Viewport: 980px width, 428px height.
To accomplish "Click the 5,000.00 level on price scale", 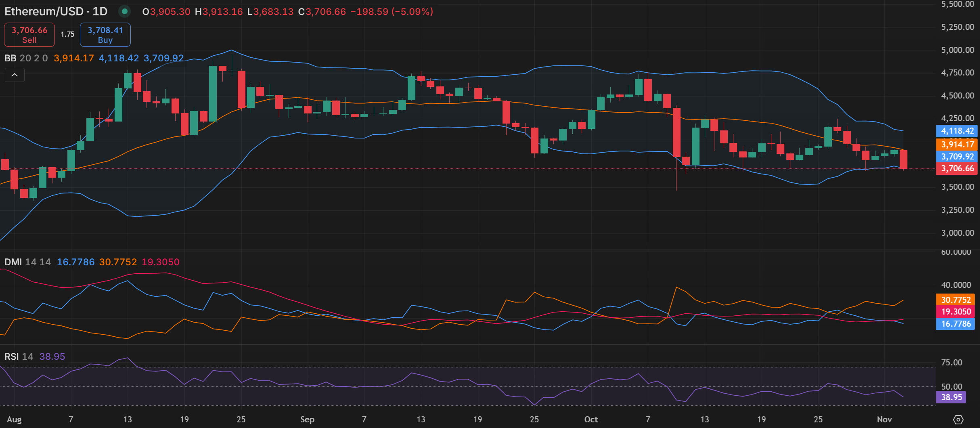I will click(957, 50).
